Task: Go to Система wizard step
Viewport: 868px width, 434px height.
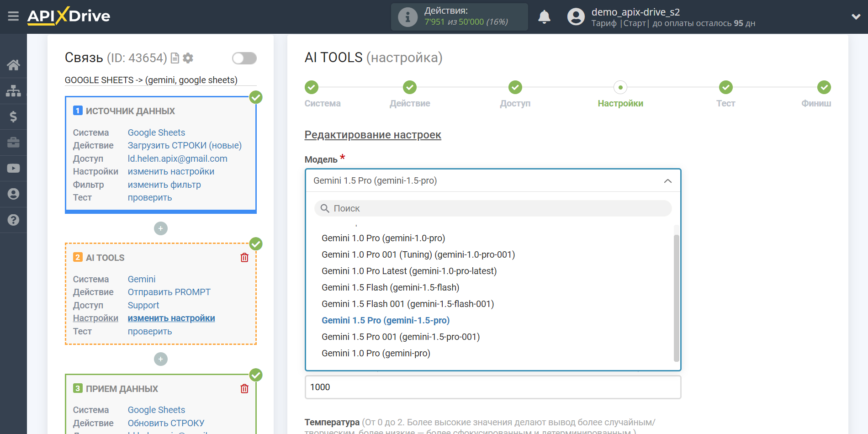Action: click(x=312, y=87)
